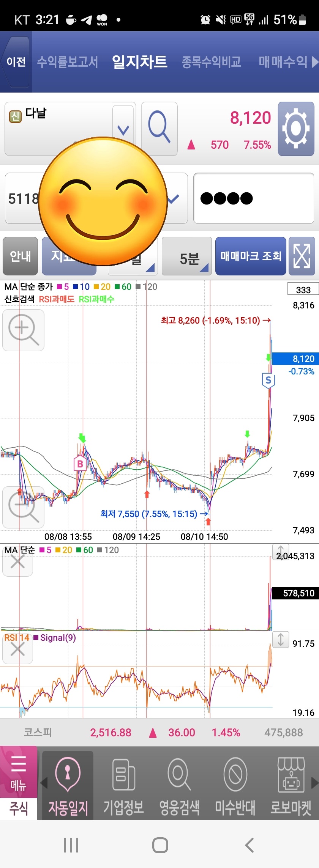Tap Android back button

click(249, 845)
